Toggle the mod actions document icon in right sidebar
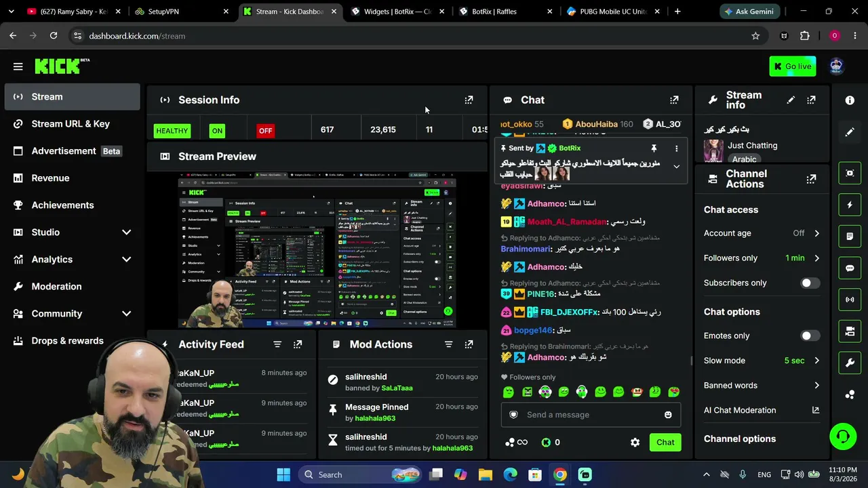This screenshot has width=868, height=488. (x=850, y=237)
